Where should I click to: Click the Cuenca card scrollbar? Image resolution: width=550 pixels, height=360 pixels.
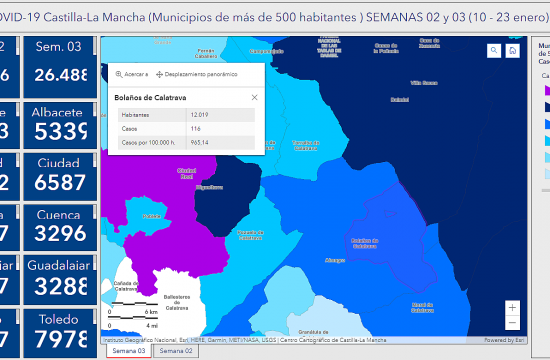pyautogui.click(x=95, y=212)
